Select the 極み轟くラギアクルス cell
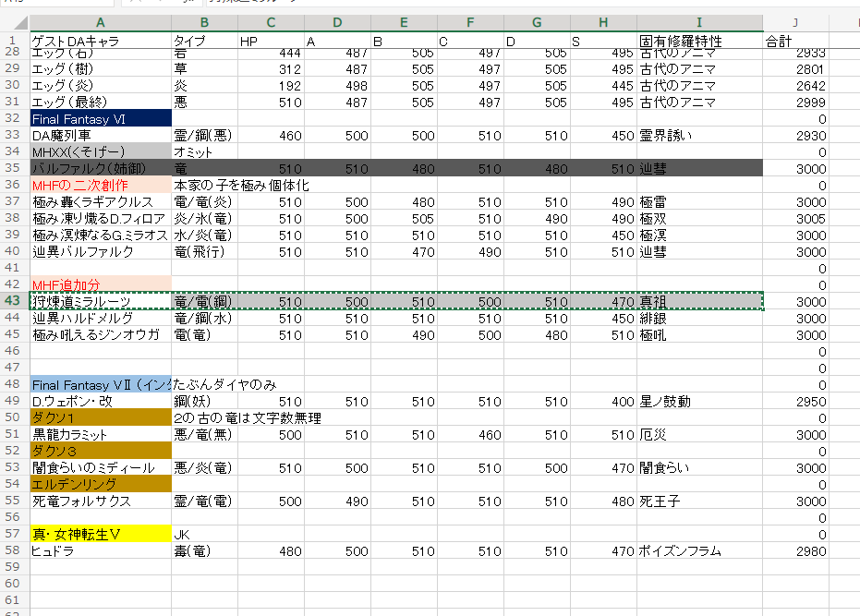 point(101,201)
